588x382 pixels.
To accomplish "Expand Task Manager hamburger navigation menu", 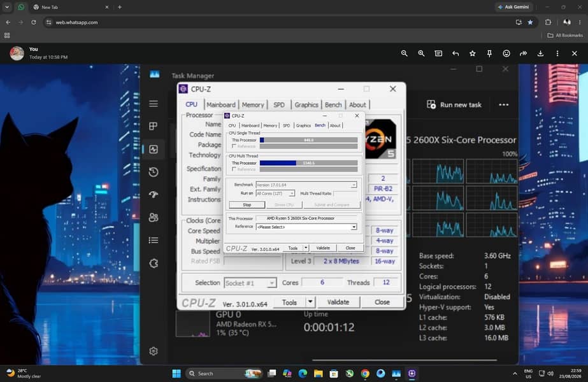I will click(154, 104).
